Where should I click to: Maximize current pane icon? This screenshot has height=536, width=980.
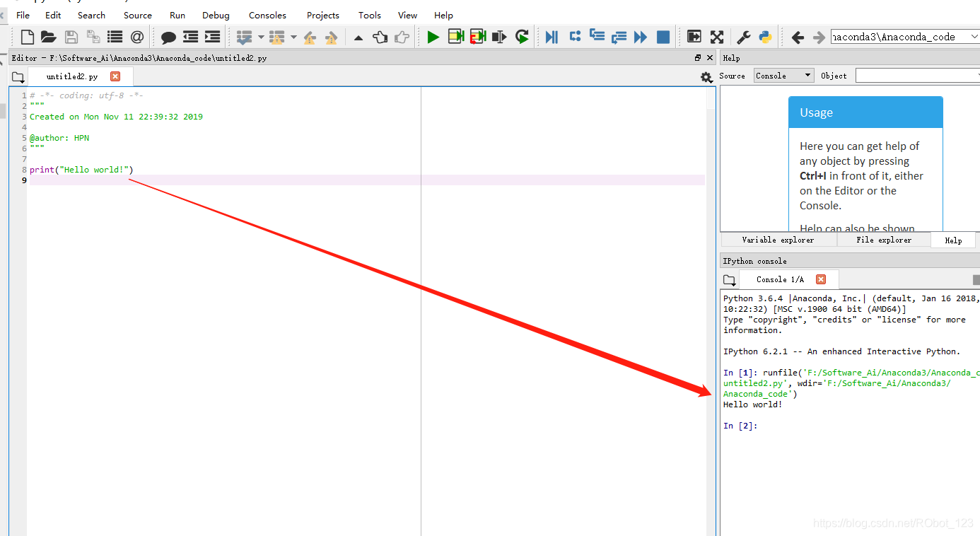(694, 37)
